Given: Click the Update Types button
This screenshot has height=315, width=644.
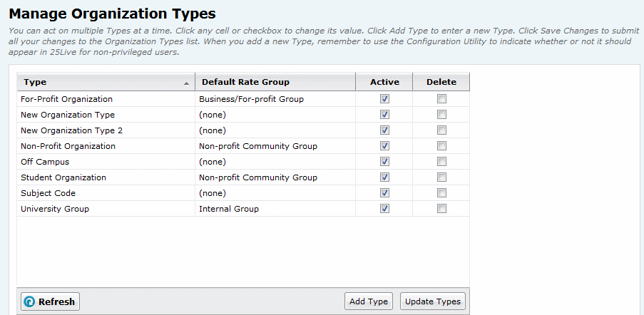Looking at the screenshot, I should point(433,301).
